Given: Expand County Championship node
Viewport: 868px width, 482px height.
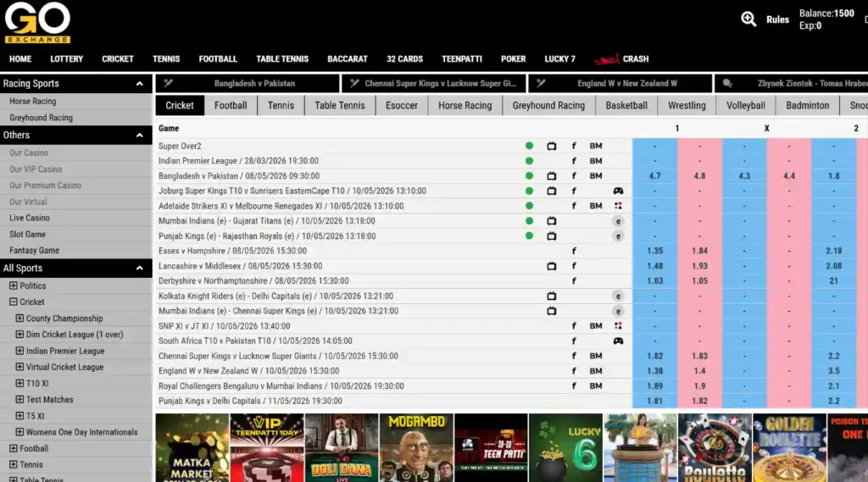Looking at the screenshot, I should click(x=19, y=319).
